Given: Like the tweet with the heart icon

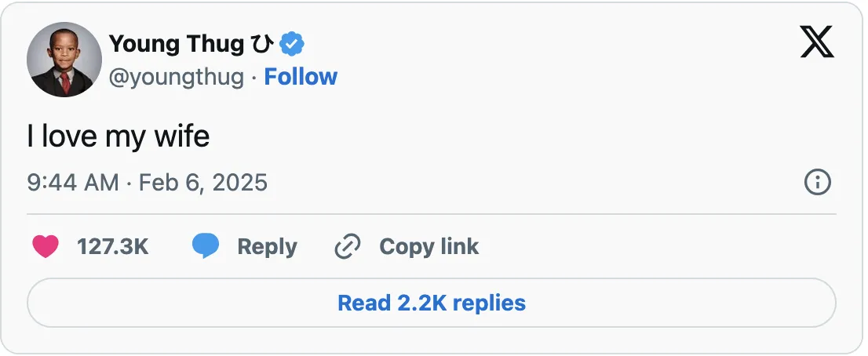Looking at the screenshot, I should (x=46, y=246).
